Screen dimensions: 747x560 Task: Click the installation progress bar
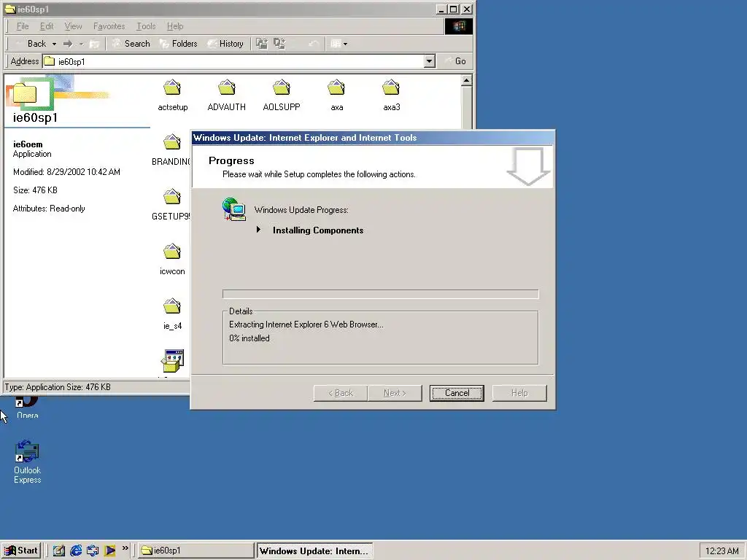(380, 295)
